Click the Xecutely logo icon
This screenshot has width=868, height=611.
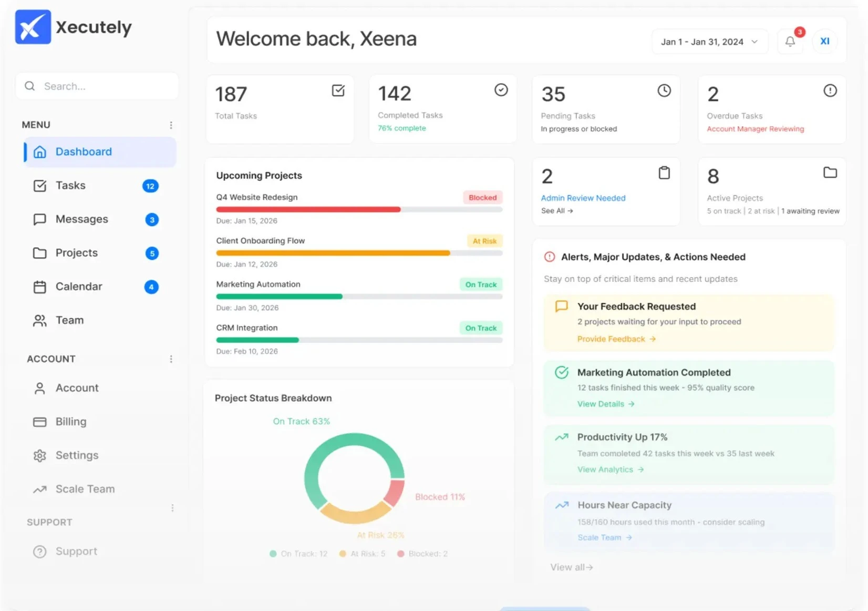point(33,27)
